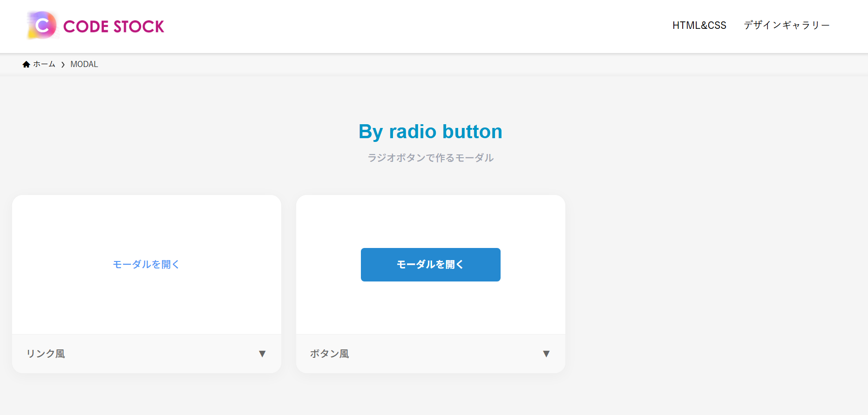
Task: Click the By radio button heading
Action: pyautogui.click(x=430, y=131)
